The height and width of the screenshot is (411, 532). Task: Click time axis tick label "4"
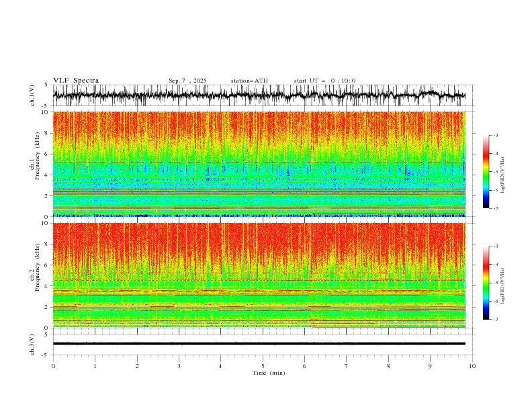click(x=220, y=366)
